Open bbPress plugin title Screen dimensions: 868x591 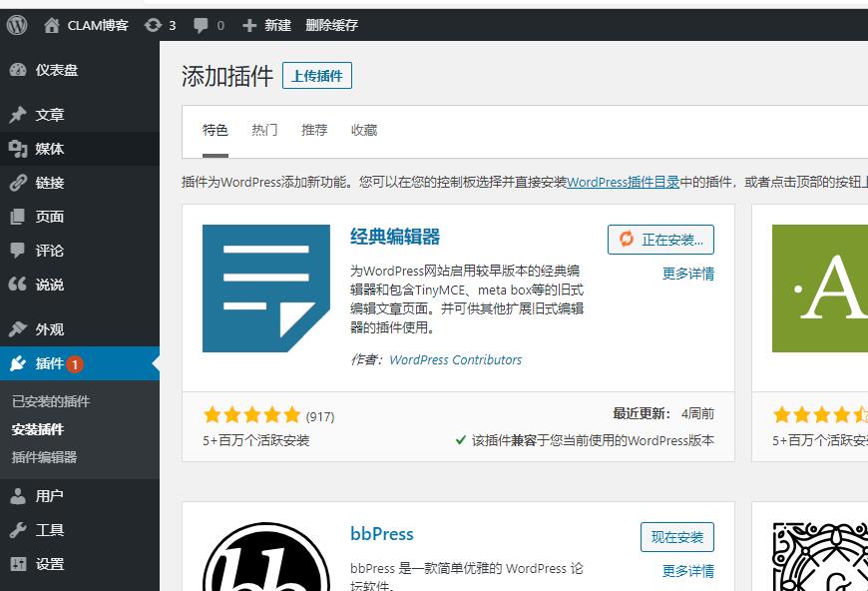[382, 534]
